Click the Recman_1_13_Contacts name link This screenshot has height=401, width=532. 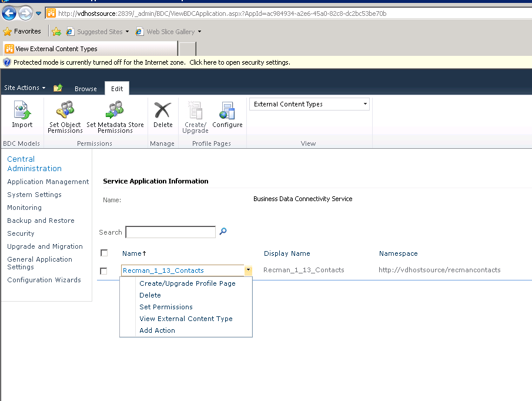tap(163, 270)
